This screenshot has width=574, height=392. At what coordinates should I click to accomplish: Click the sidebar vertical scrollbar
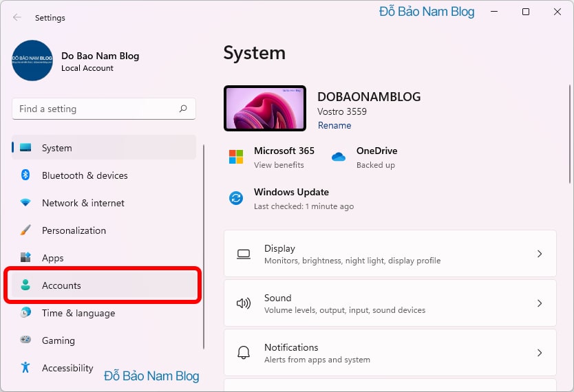[x=204, y=247]
